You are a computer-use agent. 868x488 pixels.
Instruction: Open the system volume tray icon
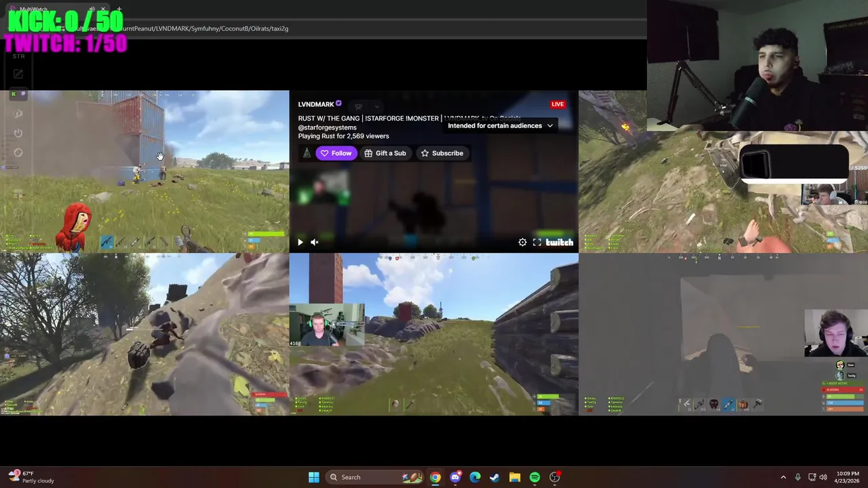(823, 477)
